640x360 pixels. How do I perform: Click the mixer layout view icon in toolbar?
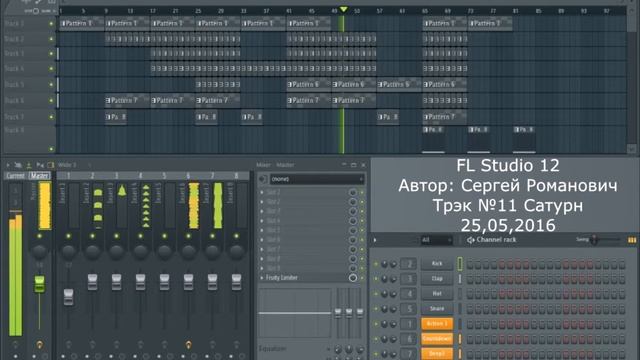tap(51, 165)
